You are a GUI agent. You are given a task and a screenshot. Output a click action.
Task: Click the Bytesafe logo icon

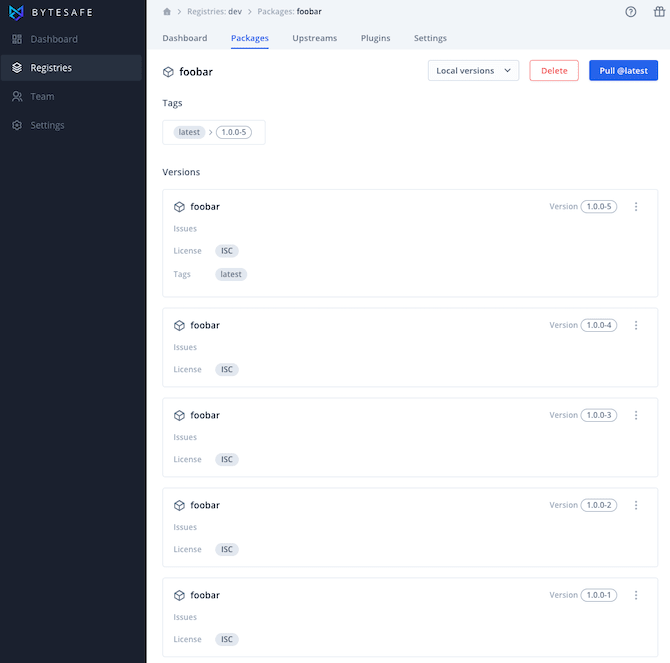tap(16, 12)
